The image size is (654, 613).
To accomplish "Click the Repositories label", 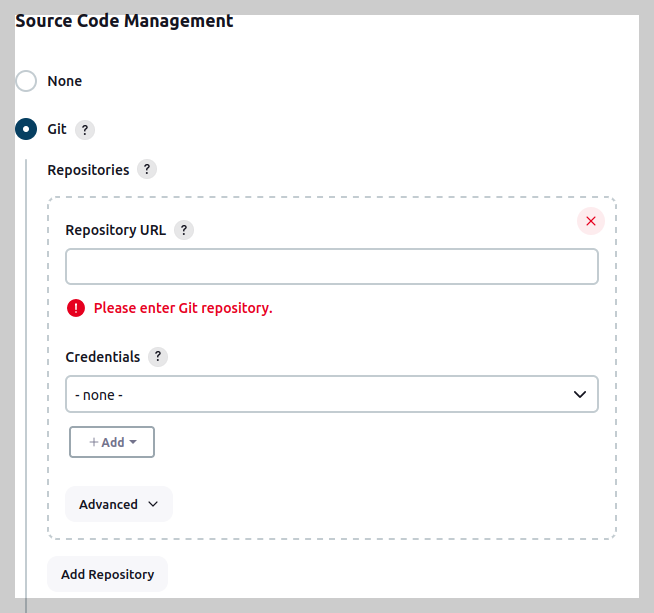I will coord(88,170).
